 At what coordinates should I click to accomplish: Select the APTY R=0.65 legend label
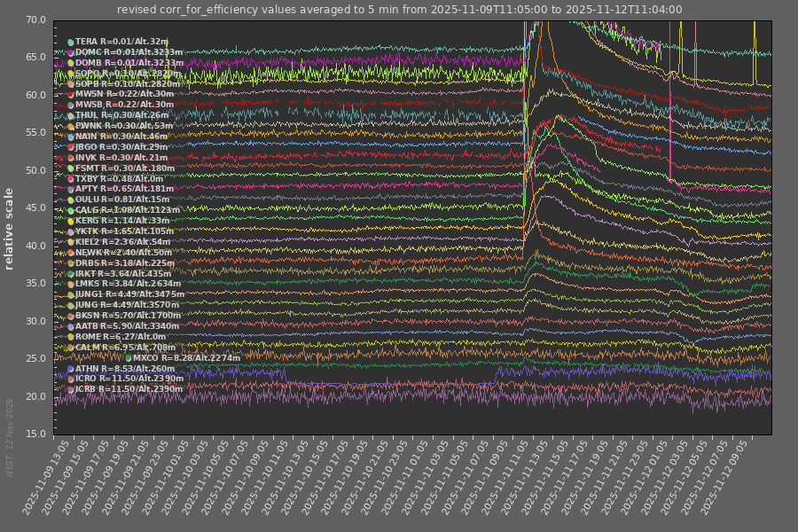pyautogui.click(x=125, y=189)
